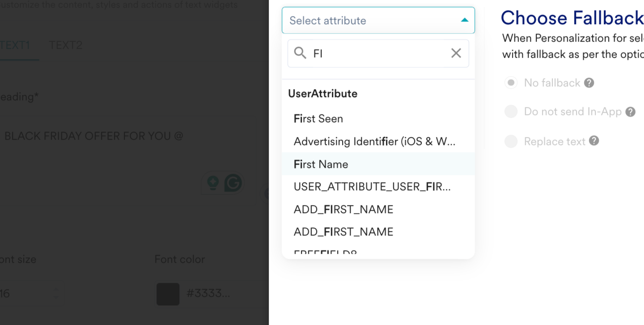Open the font color swatch
644x325 pixels.
tap(168, 294)
